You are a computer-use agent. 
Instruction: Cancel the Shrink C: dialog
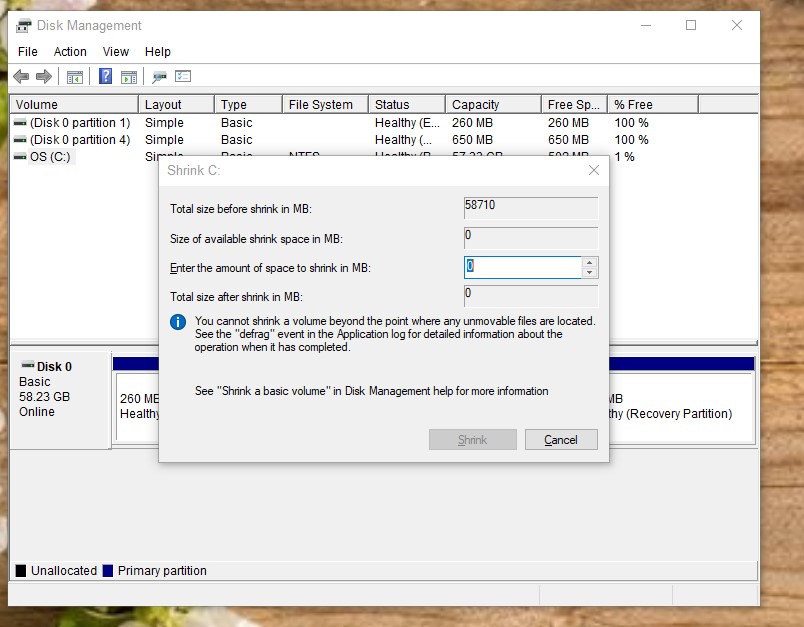tap(561, 440)
